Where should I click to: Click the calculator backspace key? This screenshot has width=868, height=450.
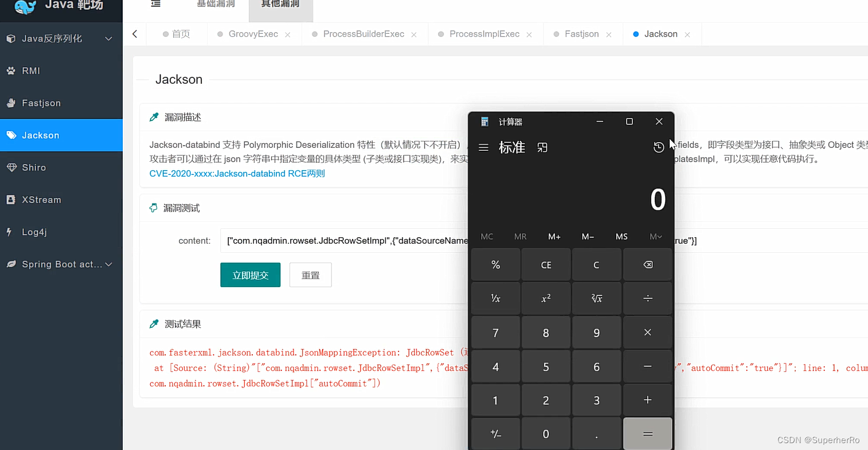coord(647,265)
